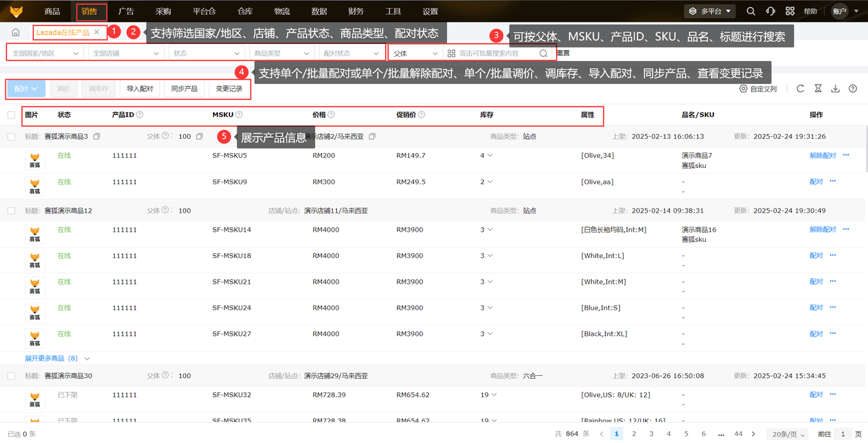
Task: Open the 采购 menu
Action: 163,12
